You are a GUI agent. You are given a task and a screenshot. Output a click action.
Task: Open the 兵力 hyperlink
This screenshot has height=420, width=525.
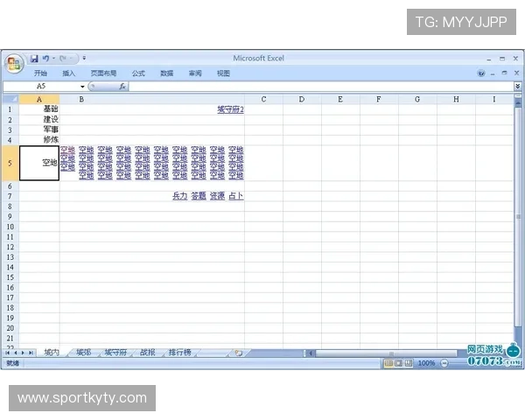(x=179, y=196)
